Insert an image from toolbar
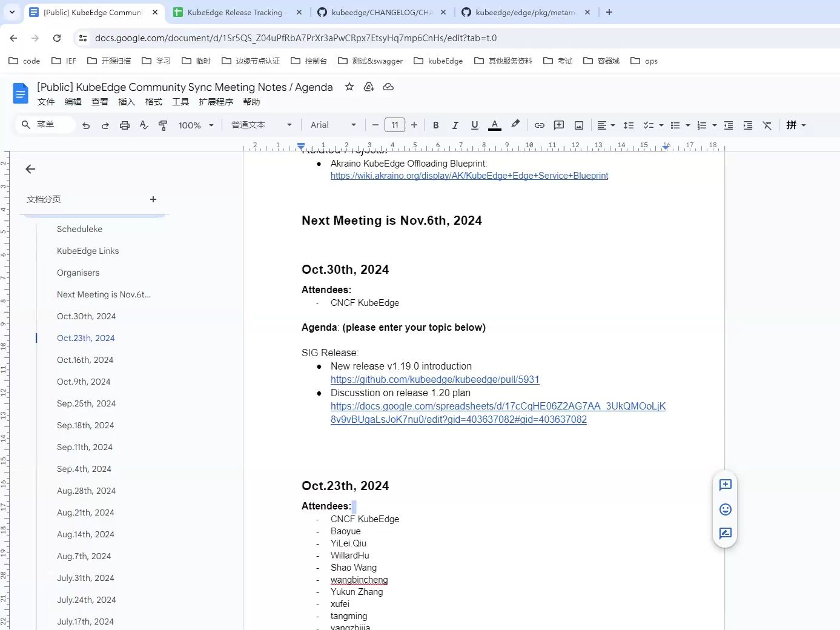840x630 pixels. click(x=579, y=125)
